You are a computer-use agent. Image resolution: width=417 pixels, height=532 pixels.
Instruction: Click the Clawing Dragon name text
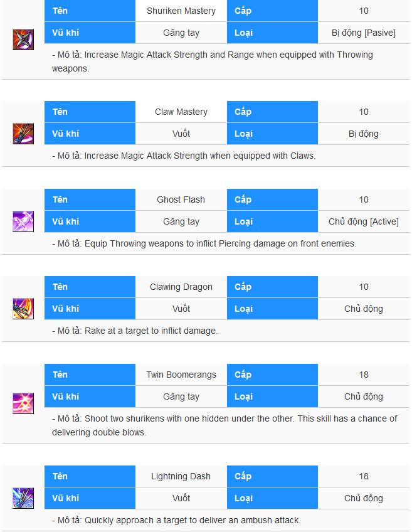point(181,287)
